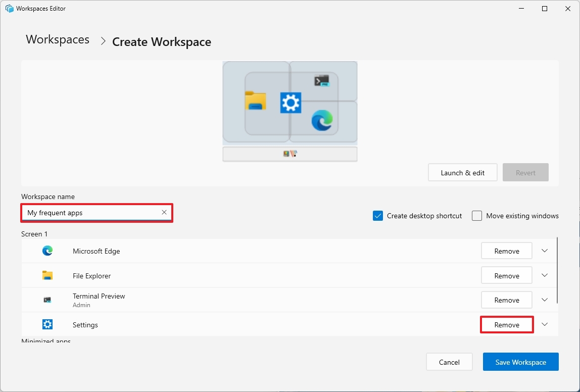Remove Settings from the workspace
Image resolution: width=580 pixels, height=392 pixels.
(x=506, y=324)
